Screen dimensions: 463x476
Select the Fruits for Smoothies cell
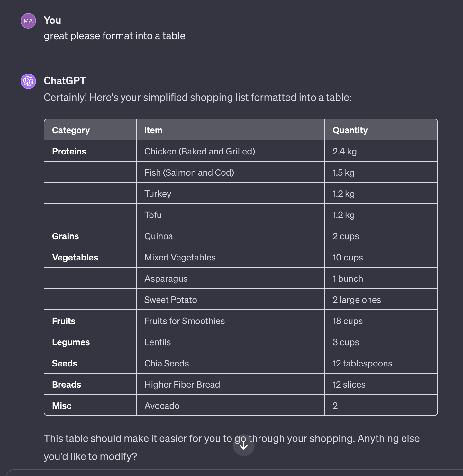pos(185,321)
